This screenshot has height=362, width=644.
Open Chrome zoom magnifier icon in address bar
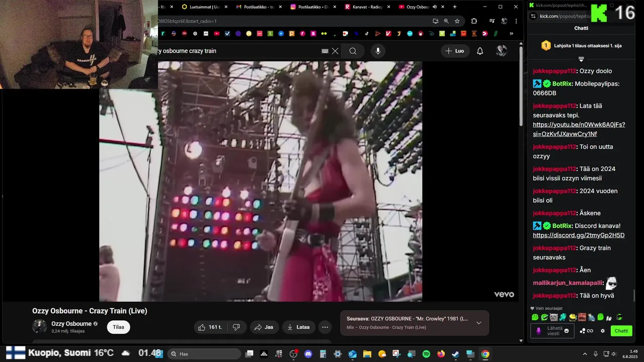click(x=446, y=21)
